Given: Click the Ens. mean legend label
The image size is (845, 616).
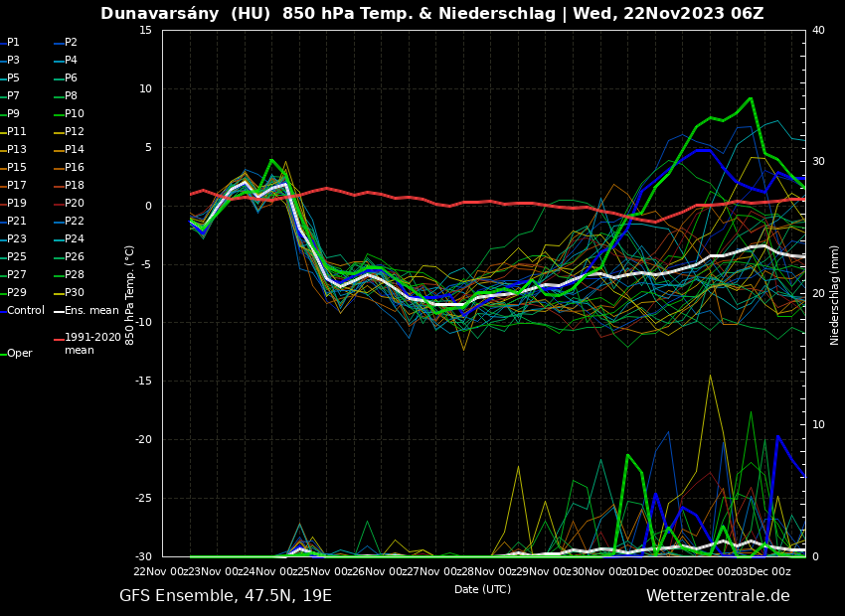Looking at the screenshot, I should click(x=90, y=311).
